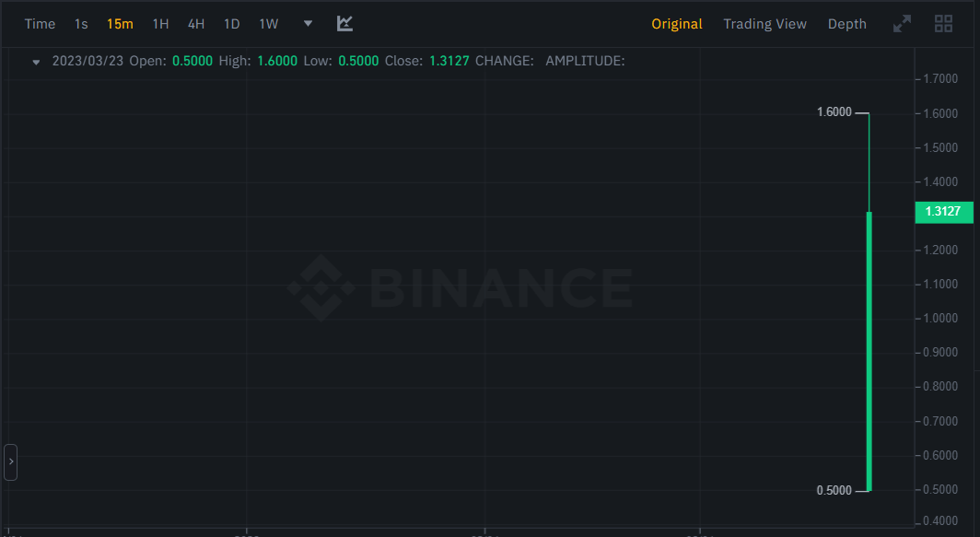Expand chart to fullscreen
The width and height of the screenshot is (980, 537).
pos(902,24)
